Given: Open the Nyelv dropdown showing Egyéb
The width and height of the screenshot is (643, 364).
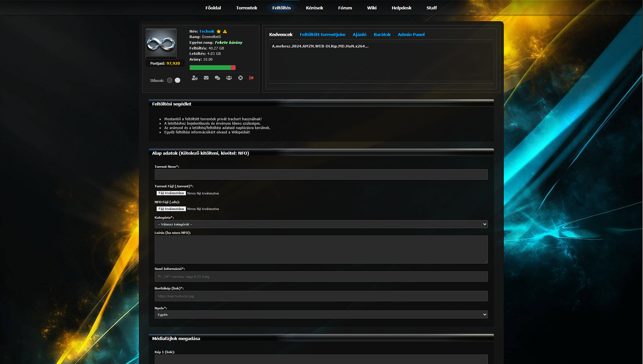Looking at the screenshot, I should point(321,314).
